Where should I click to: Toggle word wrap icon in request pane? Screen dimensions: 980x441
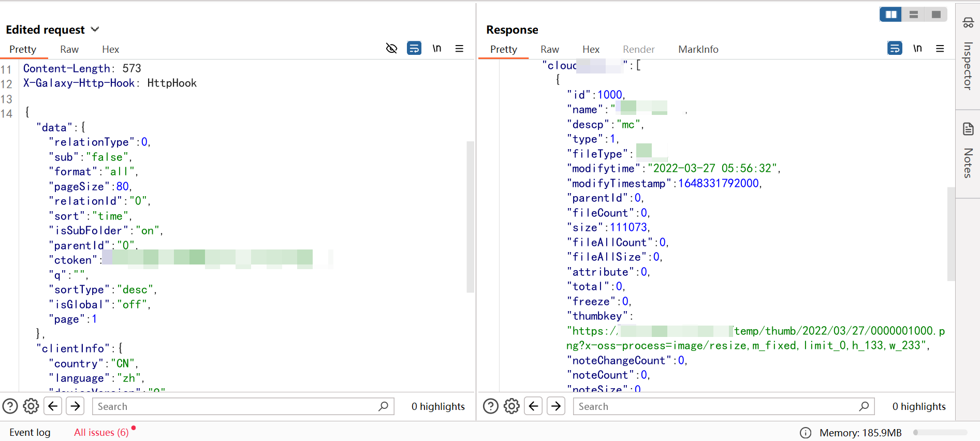[x=414, y=48]
